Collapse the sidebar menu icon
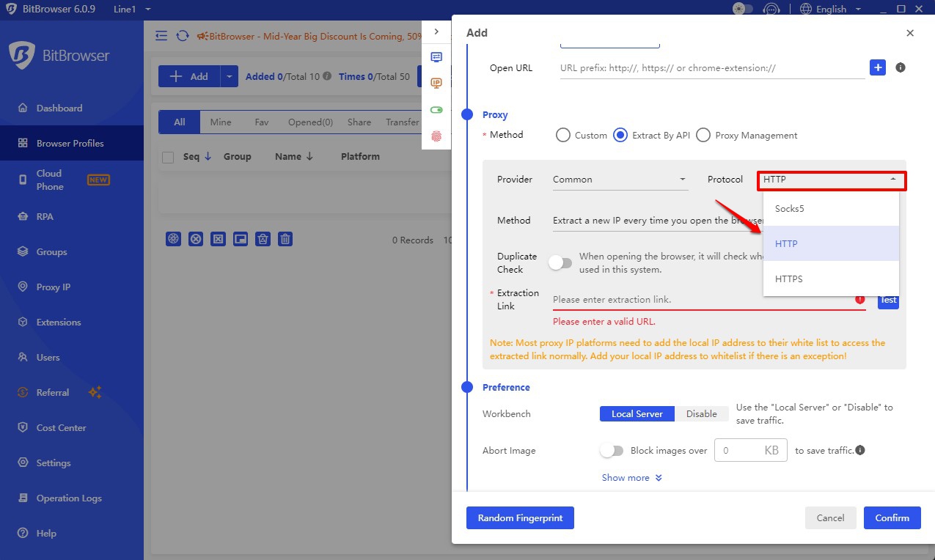The image size is (935, 560). pyautogui.click(x=162, y=36)
